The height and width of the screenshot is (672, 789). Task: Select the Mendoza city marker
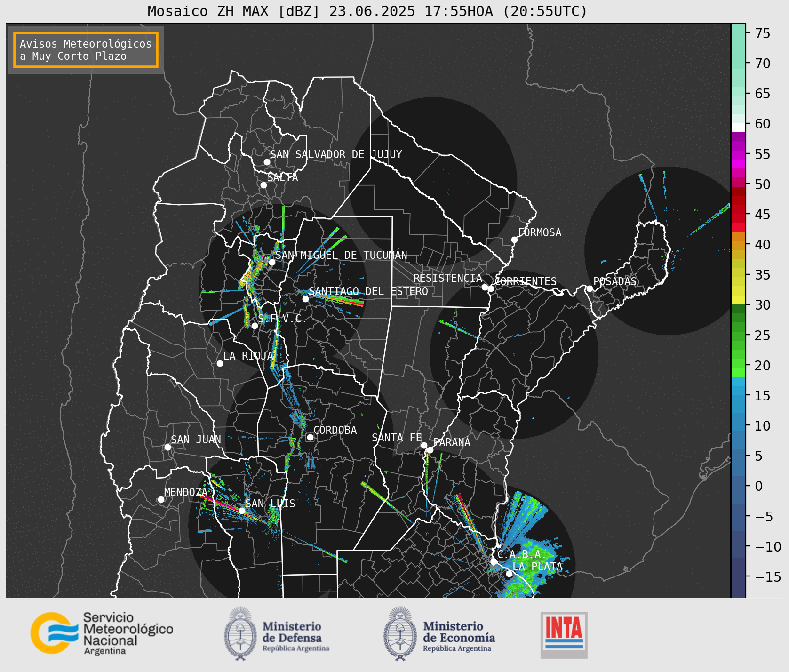pyautogui.click(x=161, y=499)
